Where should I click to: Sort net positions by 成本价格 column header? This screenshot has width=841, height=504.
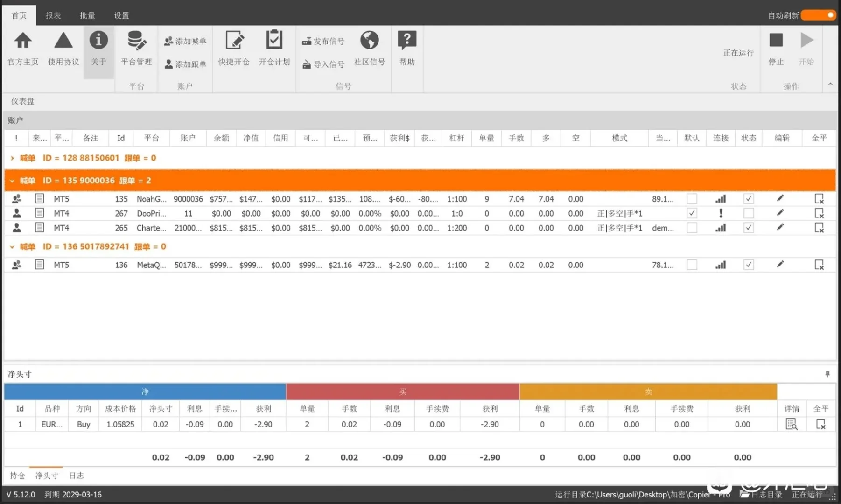pos(120,409)
